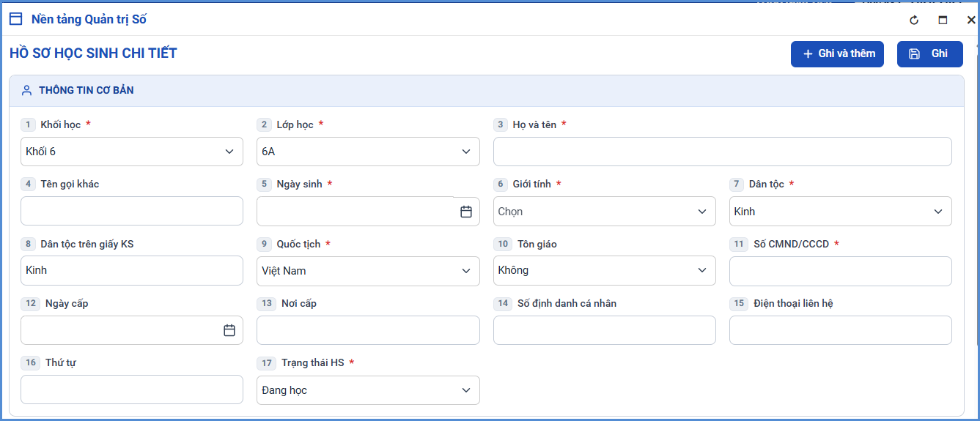980x421 pixels.
Task: Maximize the window using the square icon
Action: click(x=943, y=20)
